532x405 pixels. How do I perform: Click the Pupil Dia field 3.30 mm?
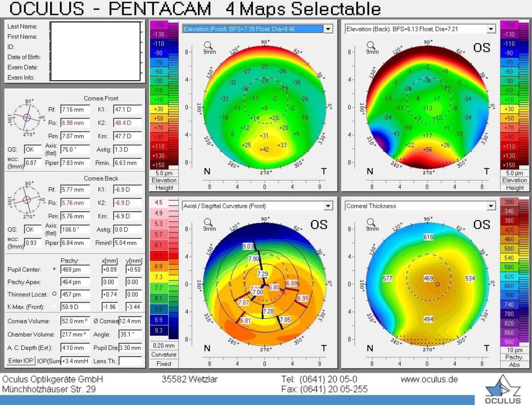130,348
